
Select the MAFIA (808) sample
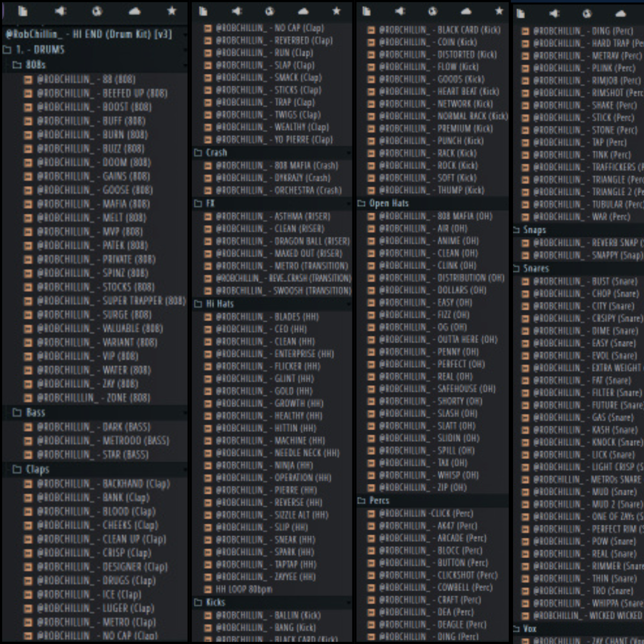pyautogui.click(x=93, y=204)
